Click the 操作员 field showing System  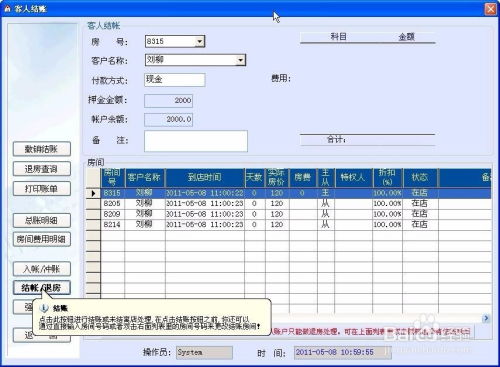(204, 352)
